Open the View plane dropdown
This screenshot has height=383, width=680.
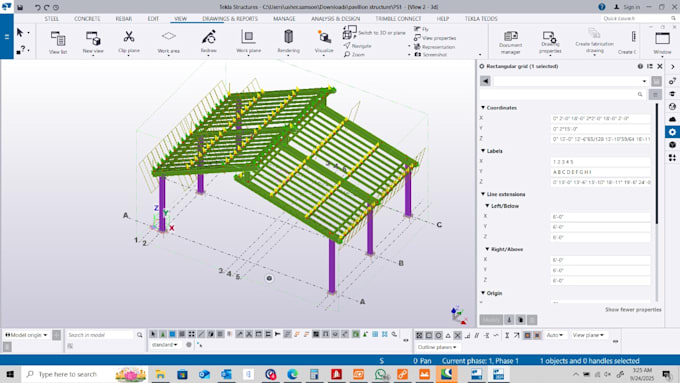point(588,335)
